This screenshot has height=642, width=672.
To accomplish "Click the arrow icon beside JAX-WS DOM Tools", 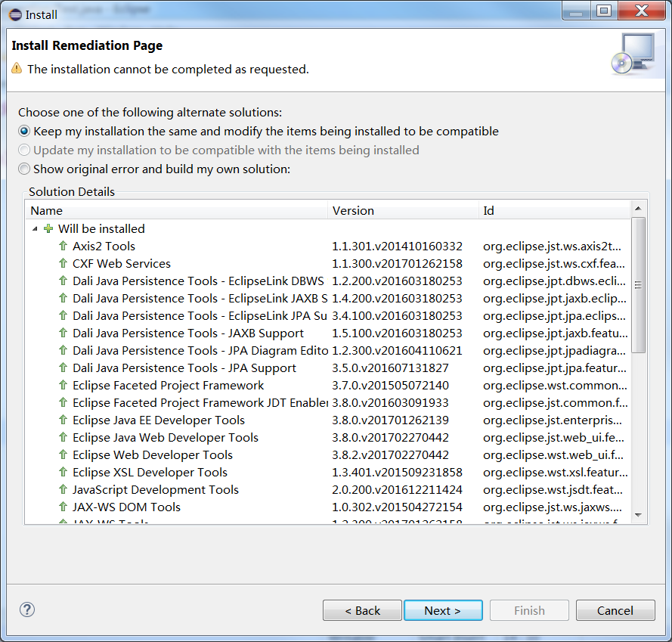I will coord(63,507).
